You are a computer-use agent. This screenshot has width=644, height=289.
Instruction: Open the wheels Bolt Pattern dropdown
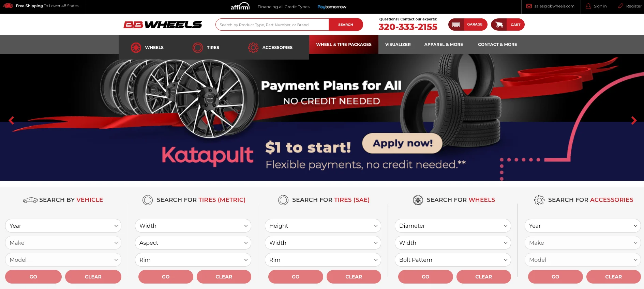(x=453, y=260)
